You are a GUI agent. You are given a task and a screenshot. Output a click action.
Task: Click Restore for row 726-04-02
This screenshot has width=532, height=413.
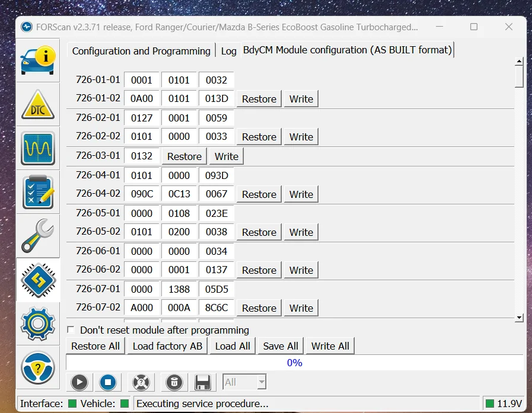(259, 194)
